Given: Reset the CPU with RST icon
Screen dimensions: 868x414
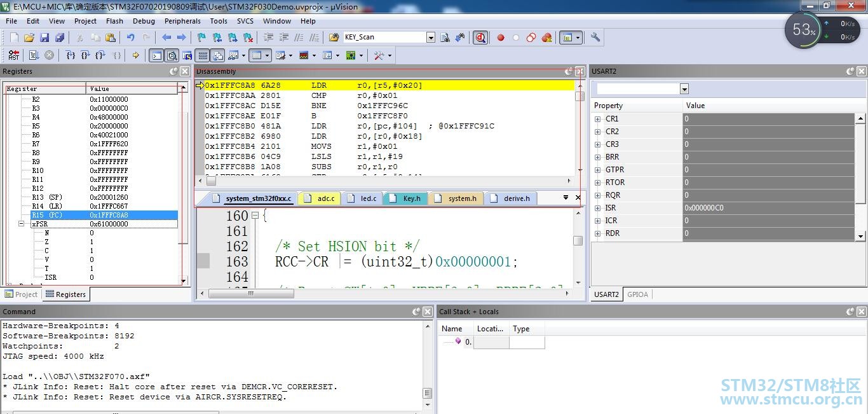Looking at the screenshot, I should [13, 55].
